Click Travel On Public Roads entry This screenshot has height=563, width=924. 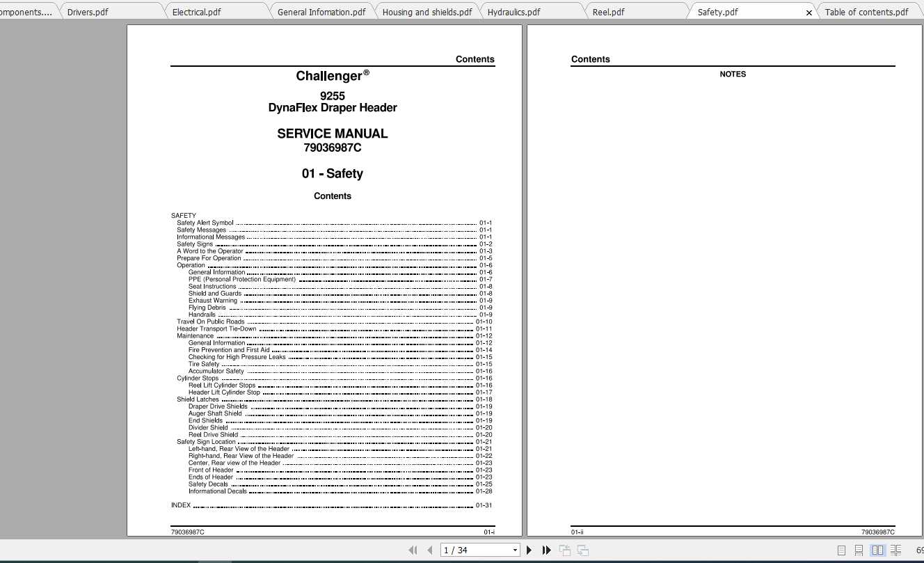point(334,322)
